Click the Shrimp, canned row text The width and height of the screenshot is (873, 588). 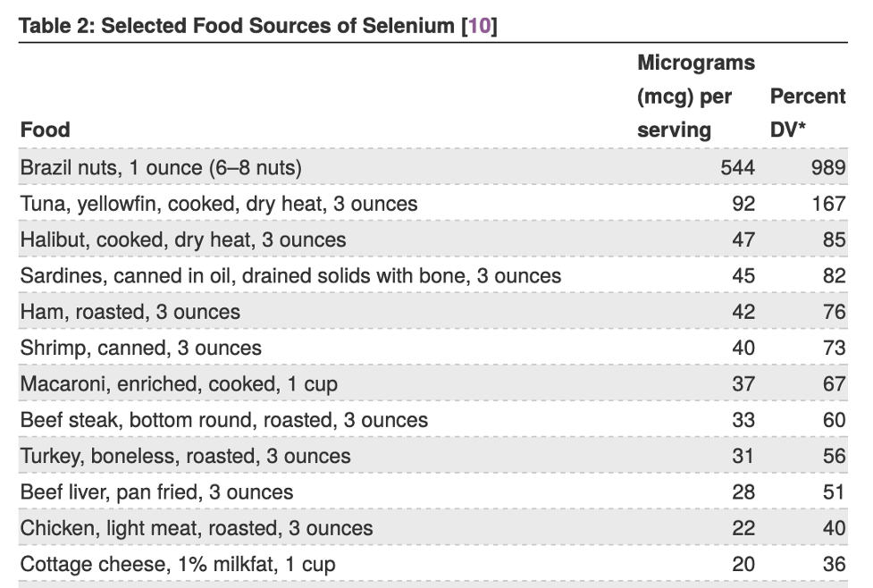pyautogui.click(x=141, y=348)
